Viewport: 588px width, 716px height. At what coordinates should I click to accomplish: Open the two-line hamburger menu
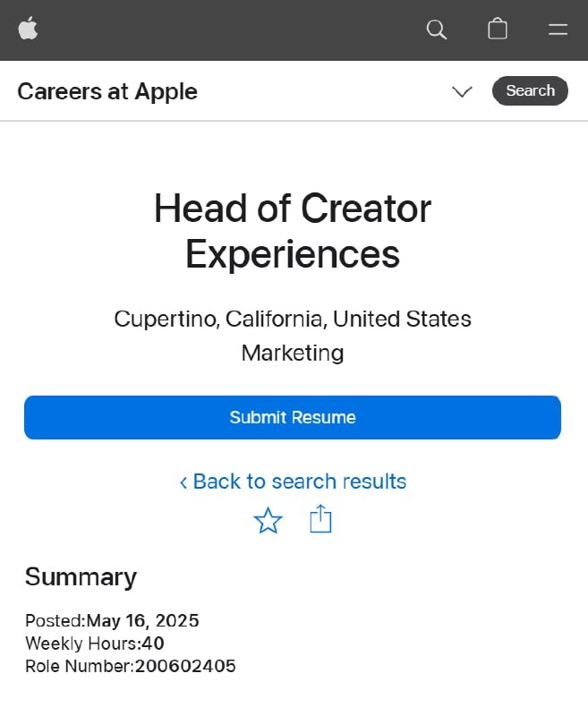coord(558,30)
